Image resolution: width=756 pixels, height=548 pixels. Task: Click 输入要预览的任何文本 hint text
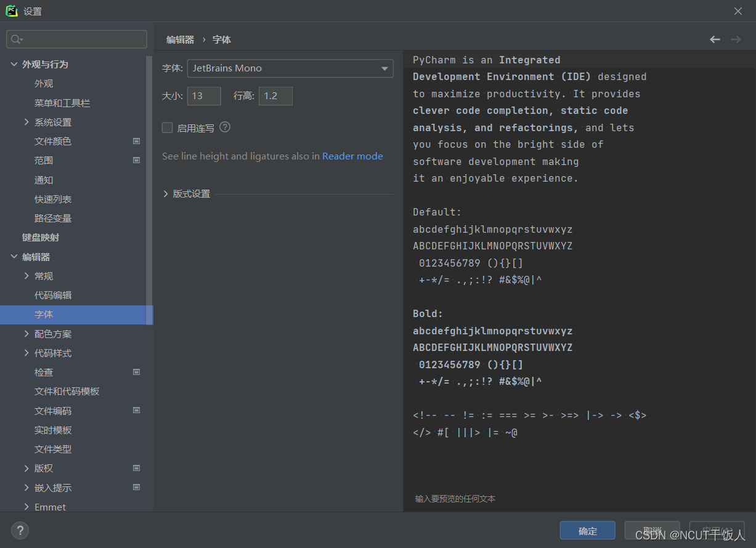point(455,499)
